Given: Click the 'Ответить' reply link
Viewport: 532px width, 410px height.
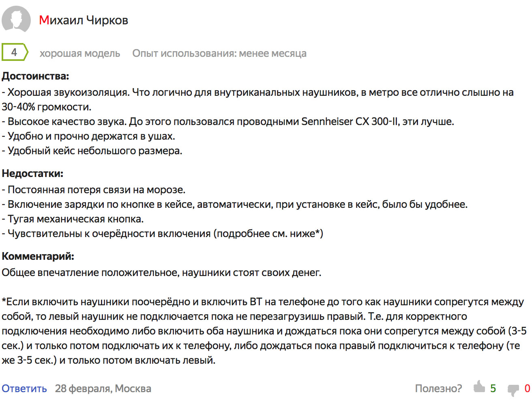Looking at the screenshot, I should point(24,388).
